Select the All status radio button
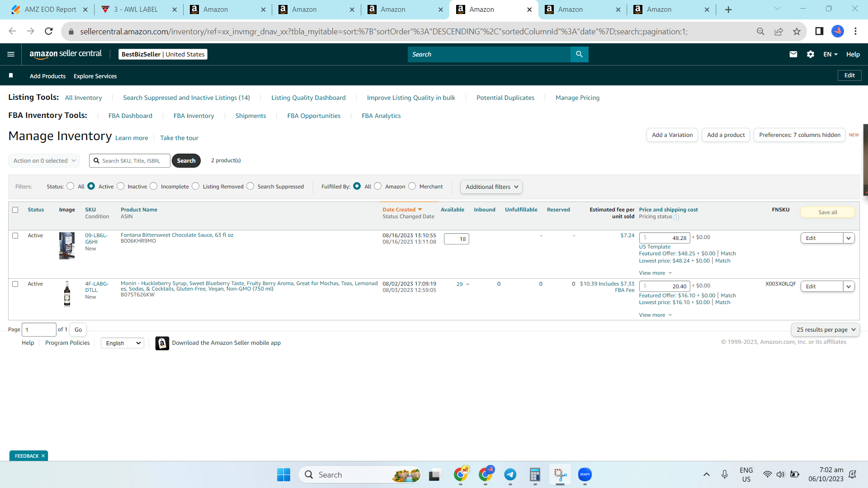 coord(71,186)
